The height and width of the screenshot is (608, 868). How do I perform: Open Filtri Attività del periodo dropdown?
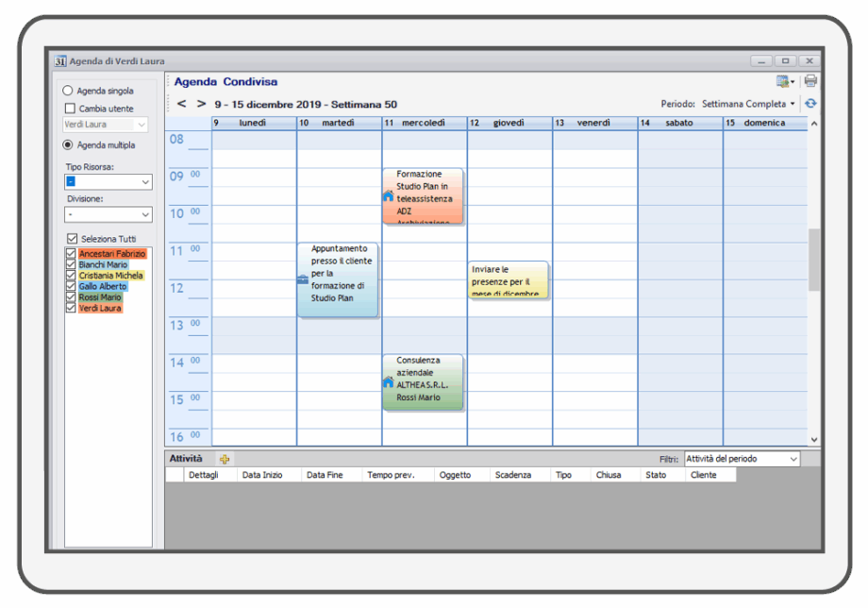click(742, 459)
